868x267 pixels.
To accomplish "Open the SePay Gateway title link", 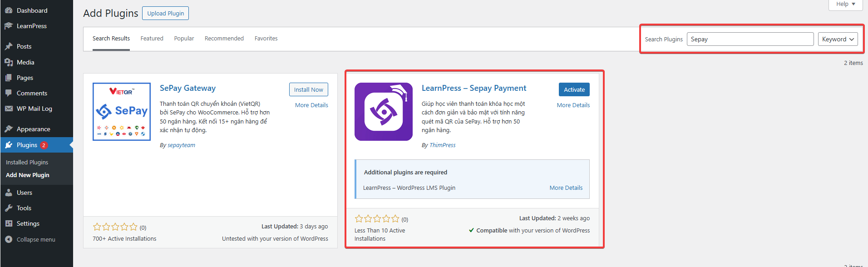I will (x=187, y=88).
